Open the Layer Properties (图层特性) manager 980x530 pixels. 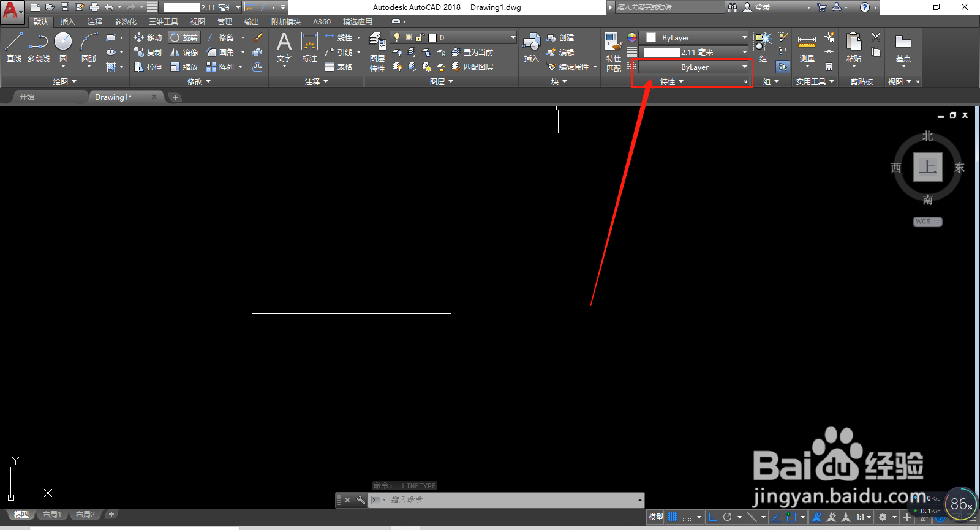pos(377,53)
